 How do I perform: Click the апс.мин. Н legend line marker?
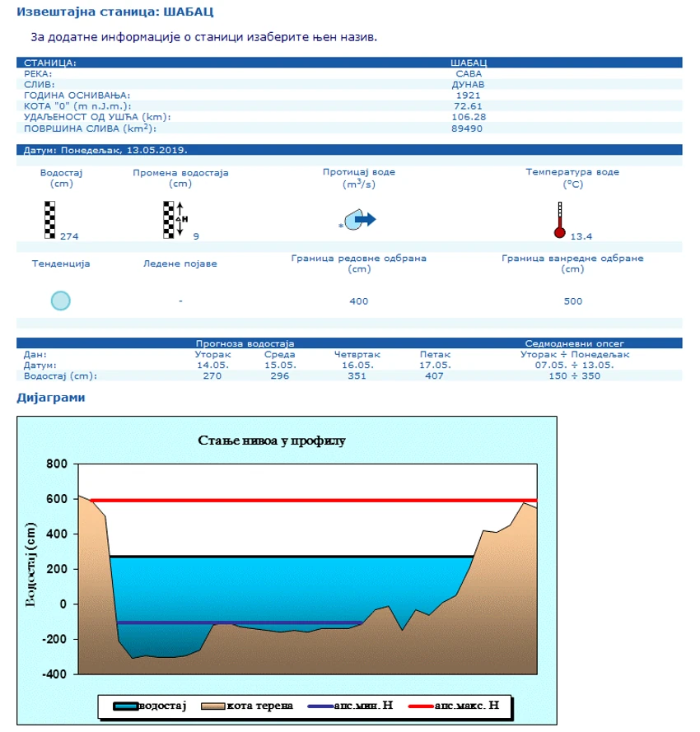coord(320,706)
